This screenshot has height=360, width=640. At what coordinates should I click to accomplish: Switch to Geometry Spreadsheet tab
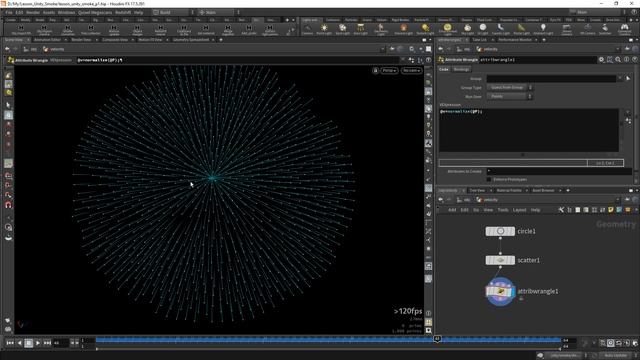click(x=191, y=40)
